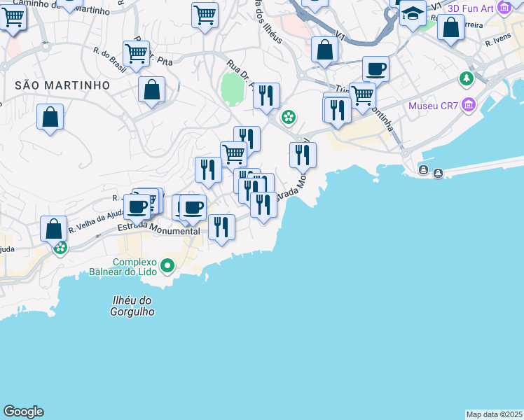Image resolution: width=524 pixels, height=420 pixels.
Task: Open the 3D Fun Art museum marker
Action: 504,8
